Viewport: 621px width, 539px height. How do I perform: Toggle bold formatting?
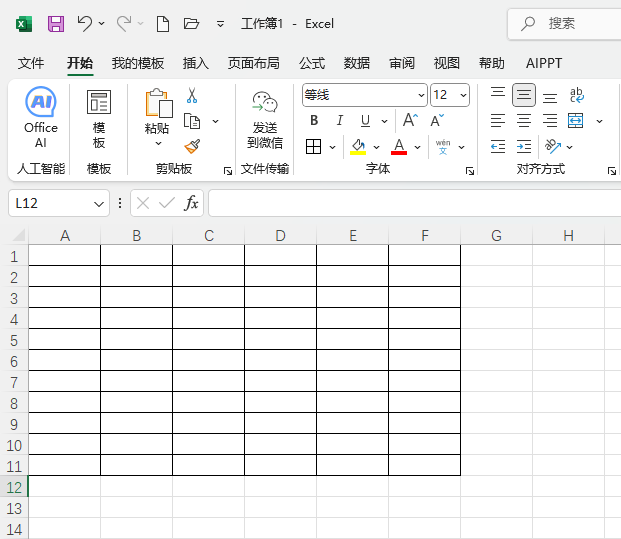314,120
